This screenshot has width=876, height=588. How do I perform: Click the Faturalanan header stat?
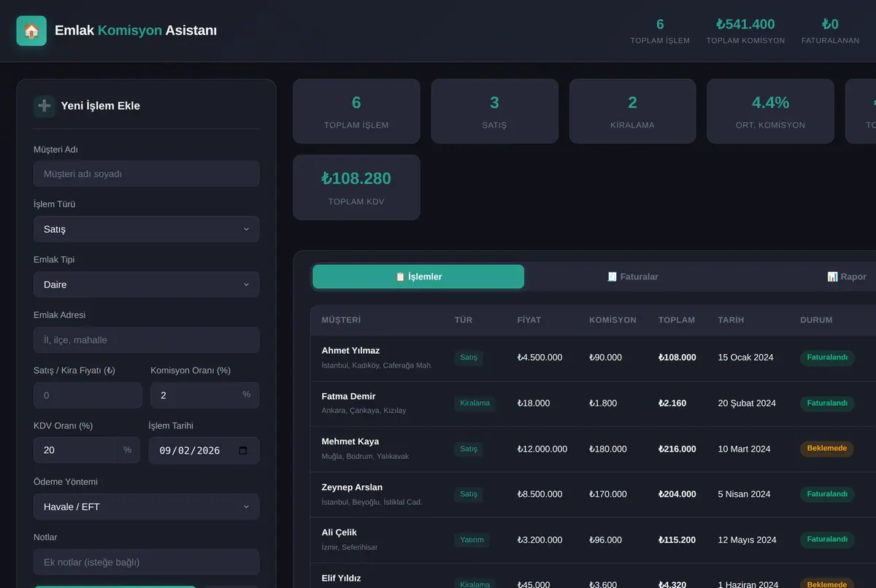830,31
